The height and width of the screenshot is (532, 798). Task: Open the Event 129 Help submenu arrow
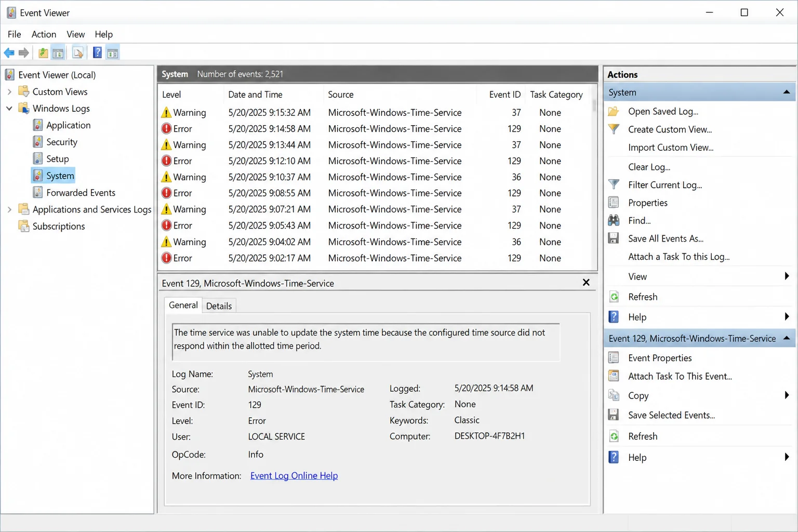787,457
